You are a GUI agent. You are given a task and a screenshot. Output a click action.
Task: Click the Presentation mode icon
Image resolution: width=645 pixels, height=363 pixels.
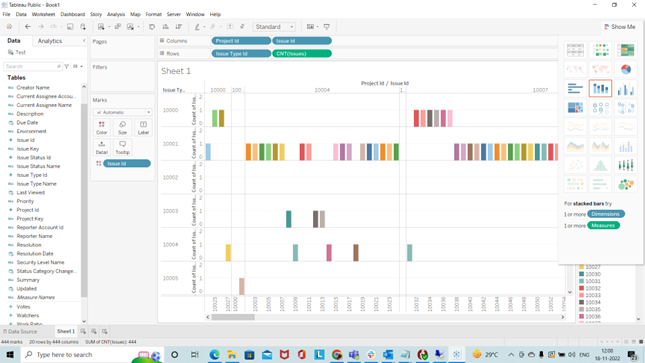pyautogui.click(x=327, y=27)
